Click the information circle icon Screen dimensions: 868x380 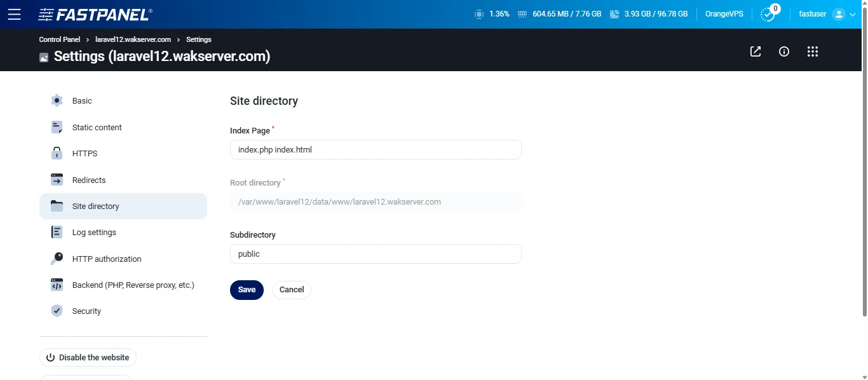(x=783, y=51)
